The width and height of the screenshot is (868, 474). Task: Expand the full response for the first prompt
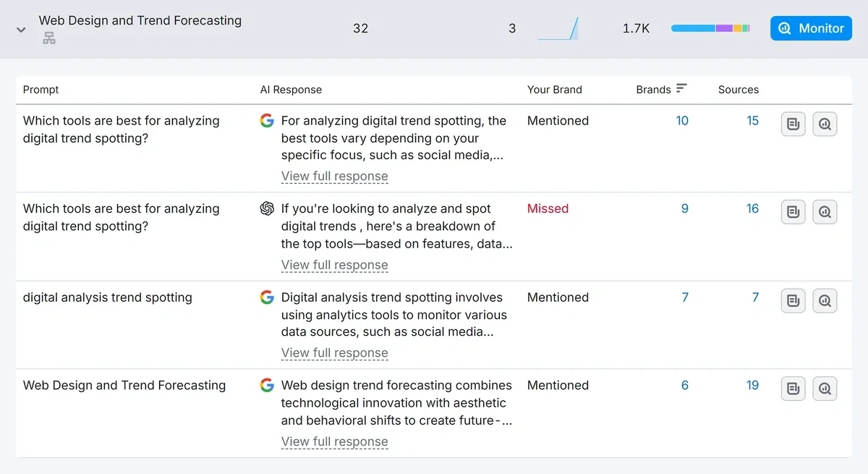pyautogui.click(x=334, y=176)
